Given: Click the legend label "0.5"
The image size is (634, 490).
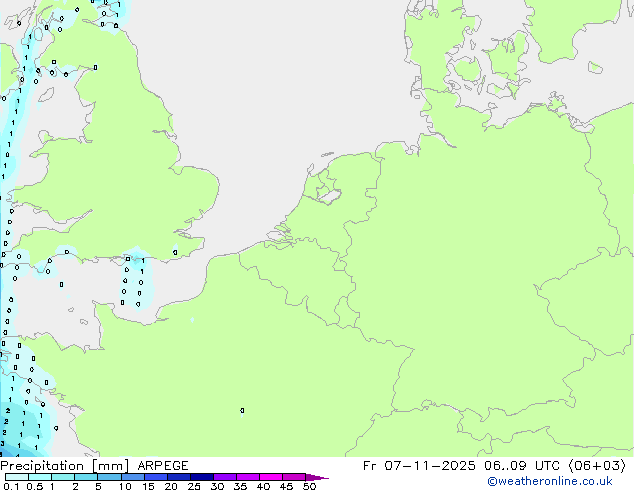Looking at the screenshot, I should 34,486.
